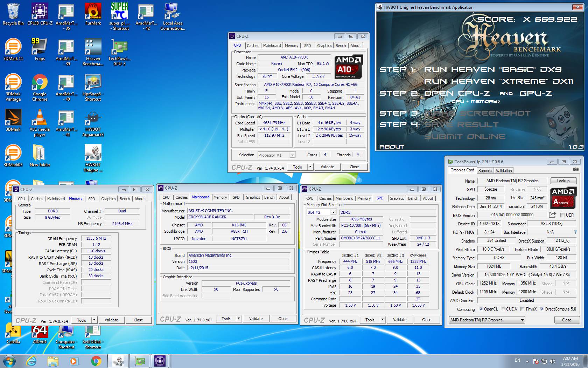Click RUN HEAVEN XTREME DX11 option

498,81
